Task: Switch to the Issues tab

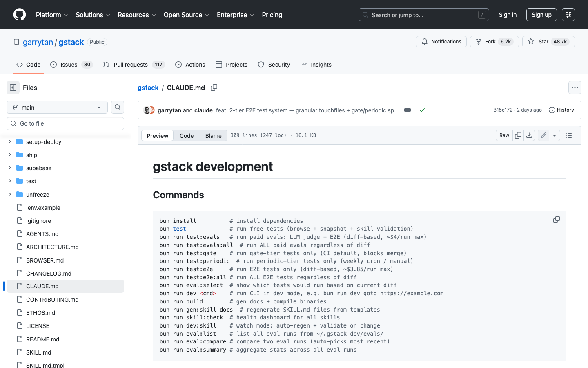Action: point(71,65)
